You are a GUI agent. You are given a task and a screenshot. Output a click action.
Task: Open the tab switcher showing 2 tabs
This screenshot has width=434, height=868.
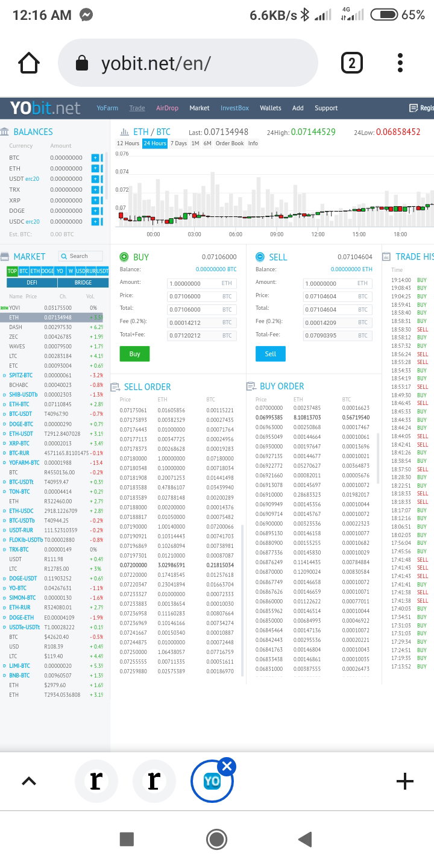pyautogui.click(x=352, y=63)
